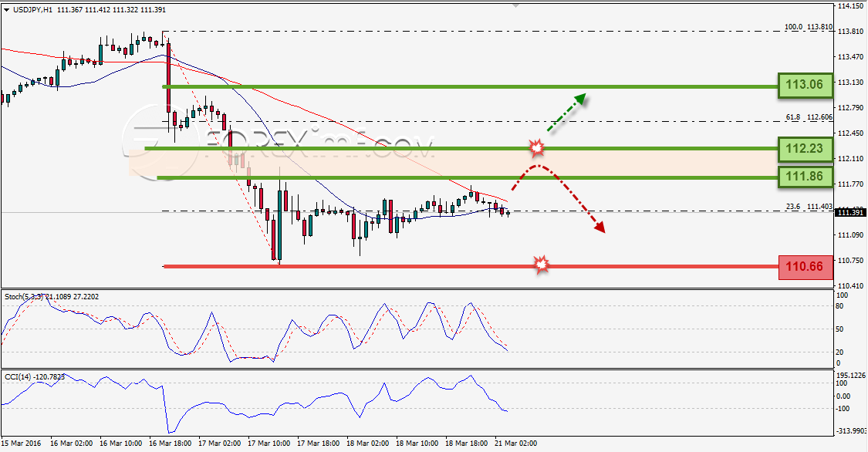
Task: Click time axis label '18 Mar 02:00'
Action: (368, 444)
